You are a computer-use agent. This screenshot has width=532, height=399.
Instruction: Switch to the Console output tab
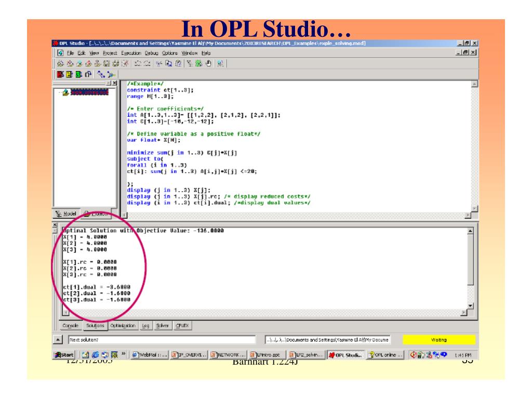click(70, 325)
